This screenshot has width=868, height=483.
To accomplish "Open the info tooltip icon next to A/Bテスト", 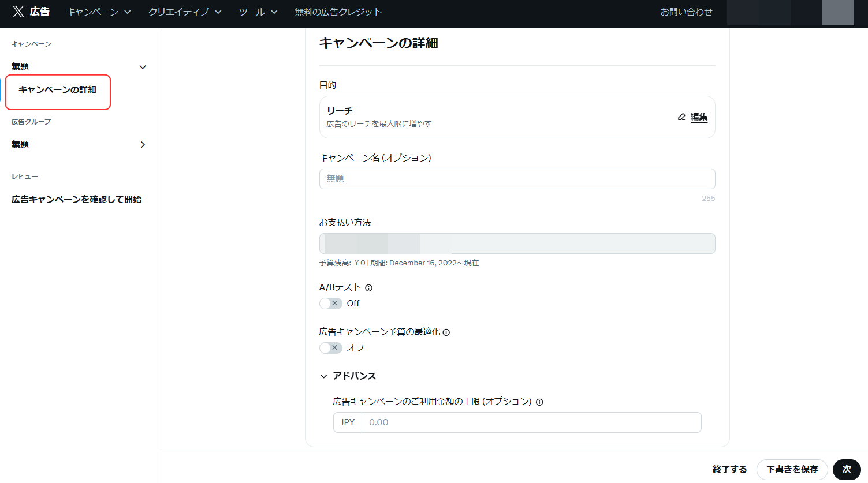I will click(368, 287).
